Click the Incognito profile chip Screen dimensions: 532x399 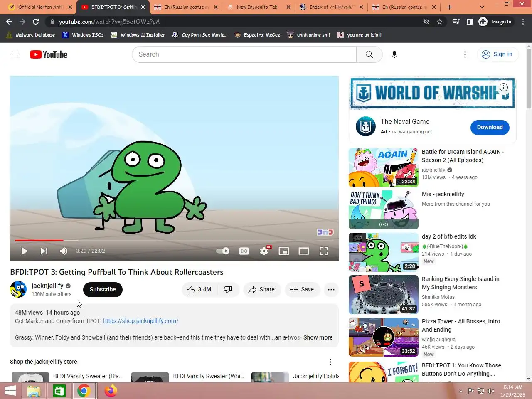tap(495, 22)
